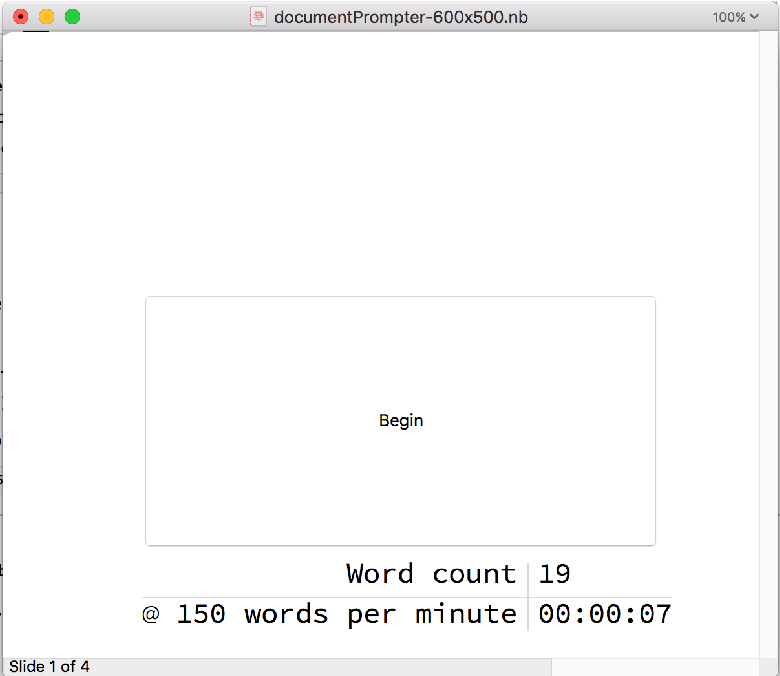
Task: Select the "Word count" label
Action: point(430,574)
